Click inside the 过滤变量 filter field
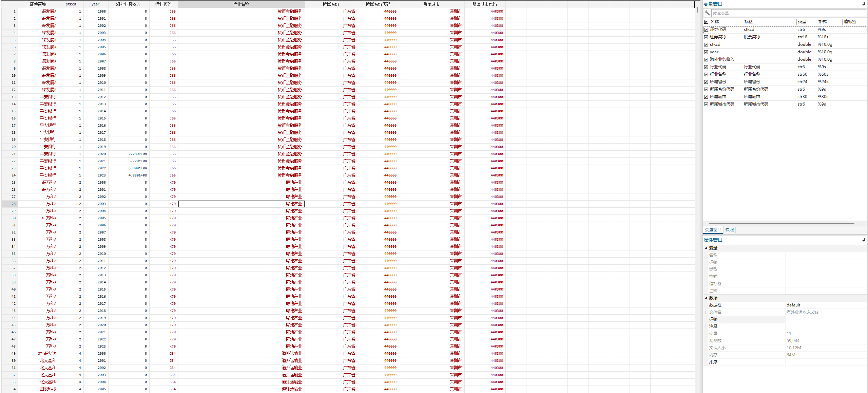Screen dimensions: 868x393 [787, 13]
